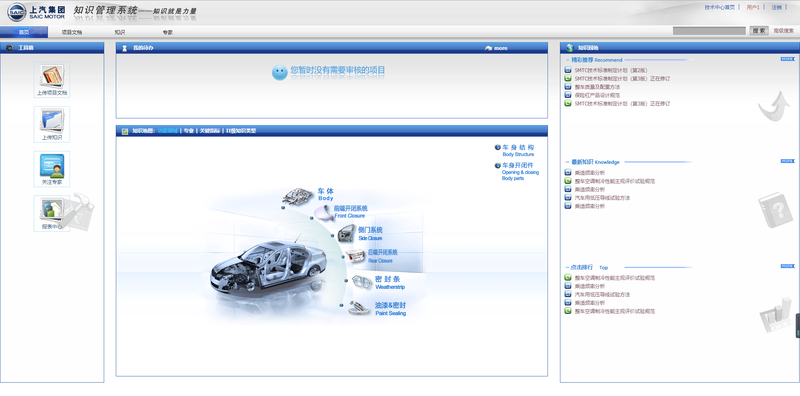Click the 搜索 search button
The width and height of the screenshot is (800, 396).
coord(759,31)
